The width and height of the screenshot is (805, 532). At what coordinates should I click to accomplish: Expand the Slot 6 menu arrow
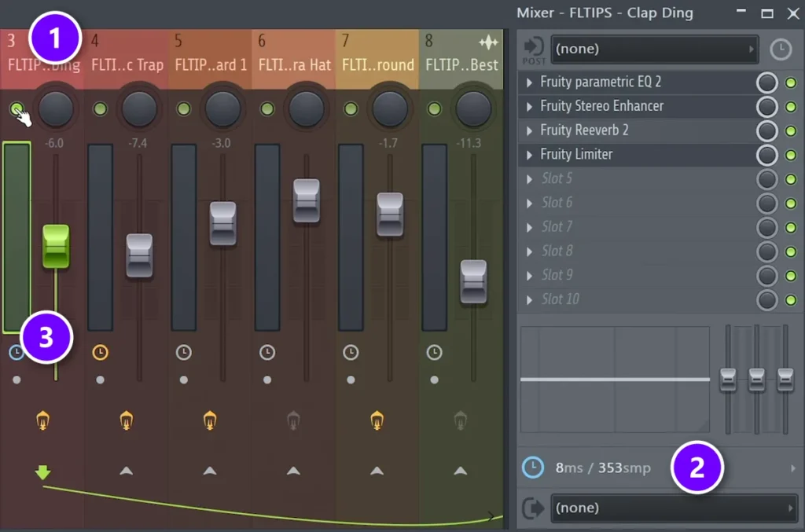pyautogui.click(x=529, y=204)
